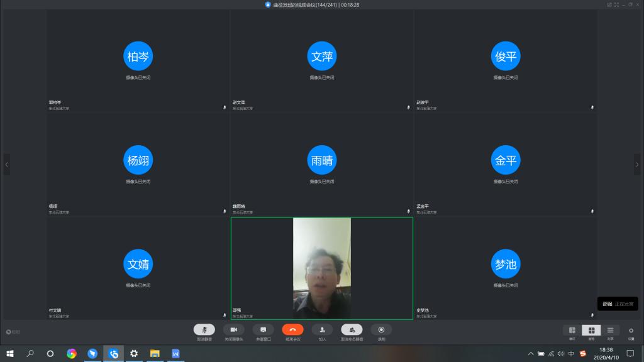644x362 pixels.
Task: Toggle the microphone mute button
Action: tap(204, 329)
